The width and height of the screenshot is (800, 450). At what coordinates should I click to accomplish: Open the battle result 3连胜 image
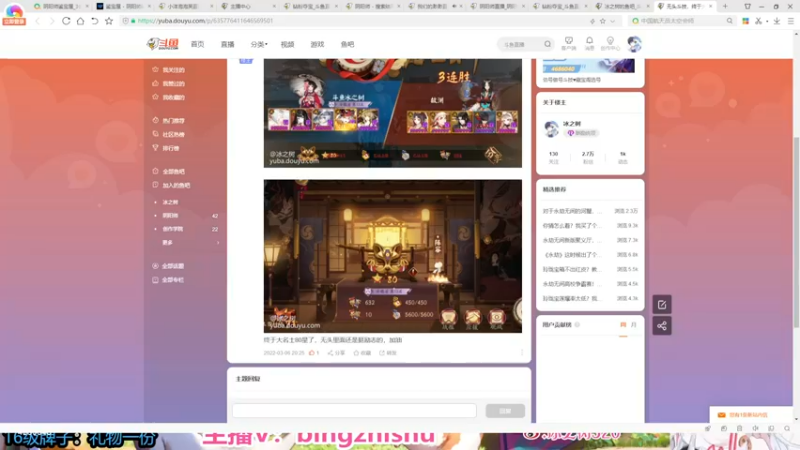click(392, 113)
